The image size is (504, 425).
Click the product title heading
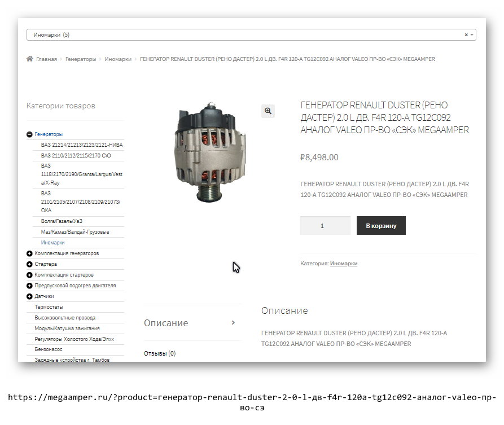[385, 117]
